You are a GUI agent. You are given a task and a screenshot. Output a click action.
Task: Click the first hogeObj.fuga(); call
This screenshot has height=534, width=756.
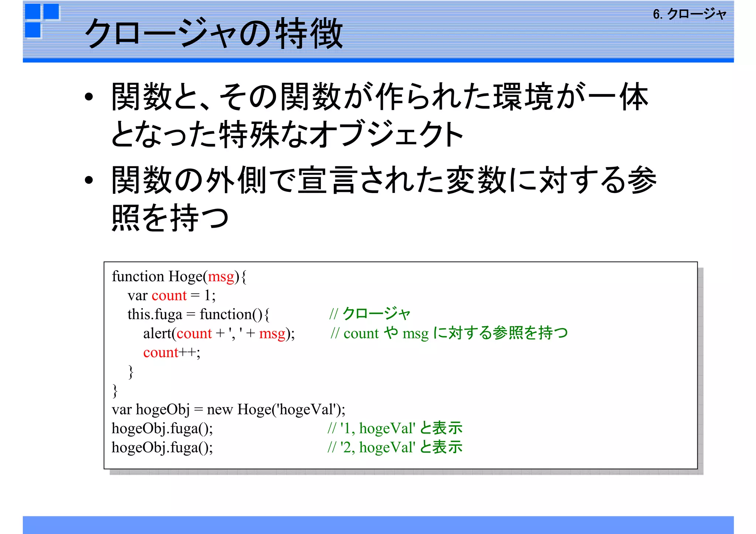coord(162,428)
